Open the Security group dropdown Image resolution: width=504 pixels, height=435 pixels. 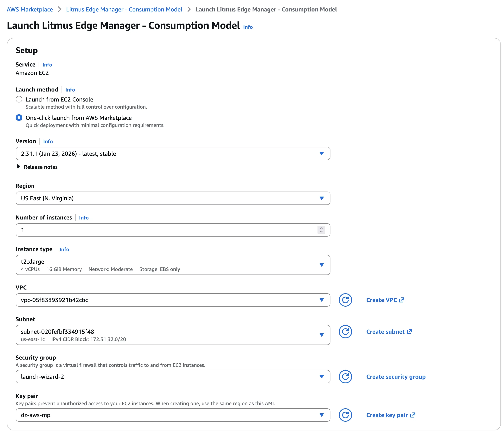pyautogui.click(x=173, y=377)
